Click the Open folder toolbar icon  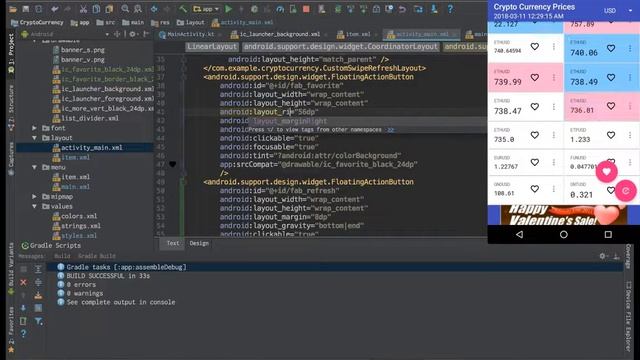[13, 9]
